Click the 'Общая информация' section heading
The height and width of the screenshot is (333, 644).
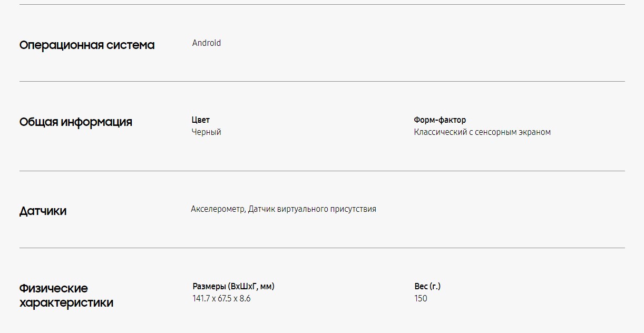76,122
